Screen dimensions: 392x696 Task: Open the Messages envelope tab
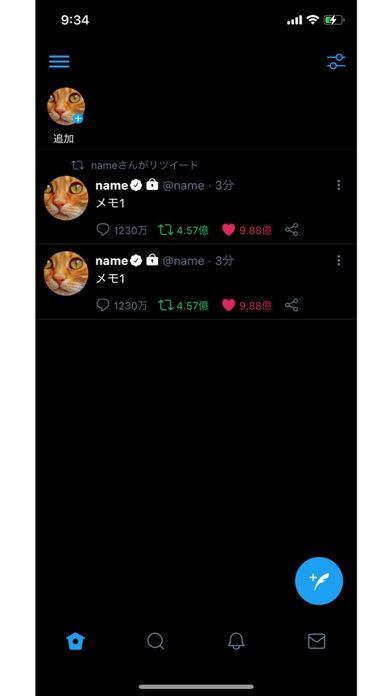pos(317,641)
